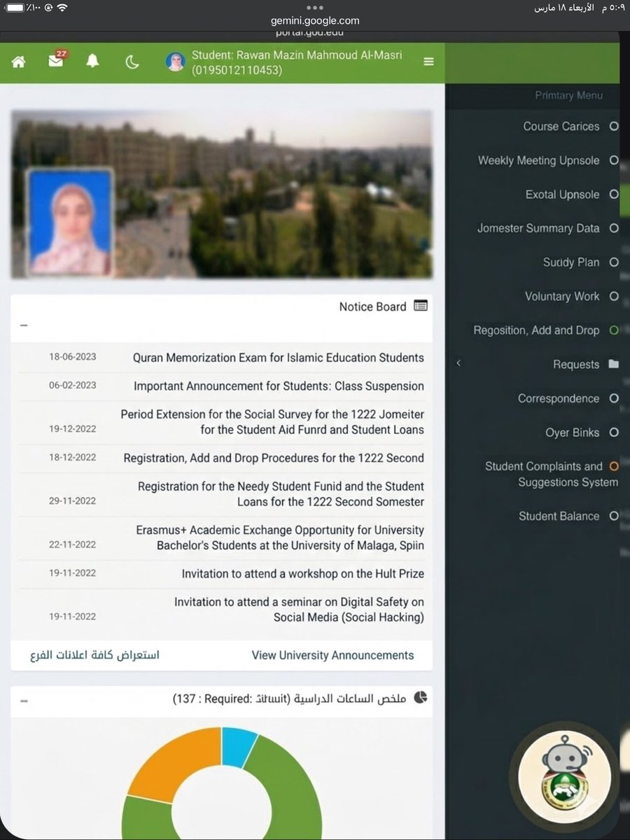Open Voluntary Work menu item
Screen dimensions: 630x840
pos(562,296)
